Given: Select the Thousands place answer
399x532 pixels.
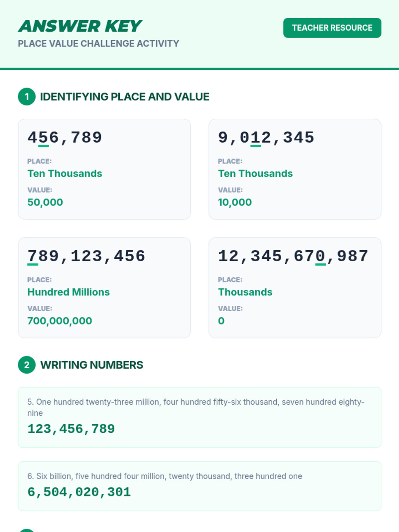Looking at the screenshot, I should tap(245, 292).
